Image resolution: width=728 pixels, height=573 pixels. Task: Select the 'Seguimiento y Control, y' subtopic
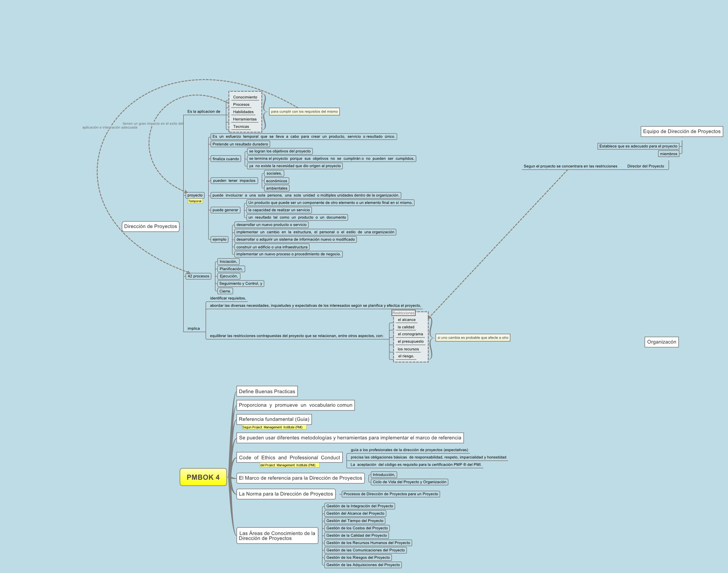pyautogui.click(x=241, y=284)
